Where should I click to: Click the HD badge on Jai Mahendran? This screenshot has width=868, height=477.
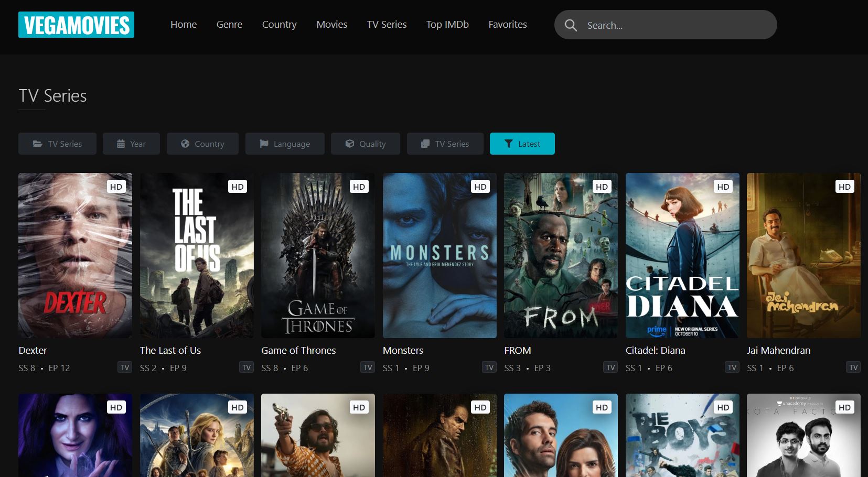point(845,187)
